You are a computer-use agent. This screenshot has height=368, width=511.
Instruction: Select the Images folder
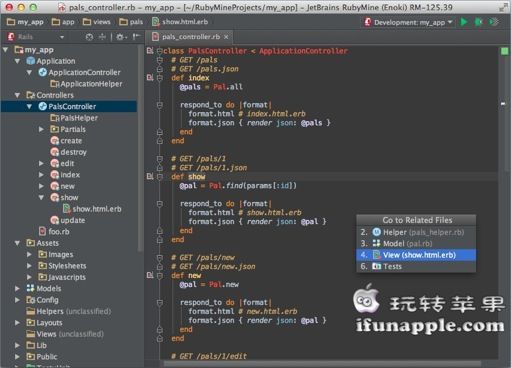pos(56,254)
